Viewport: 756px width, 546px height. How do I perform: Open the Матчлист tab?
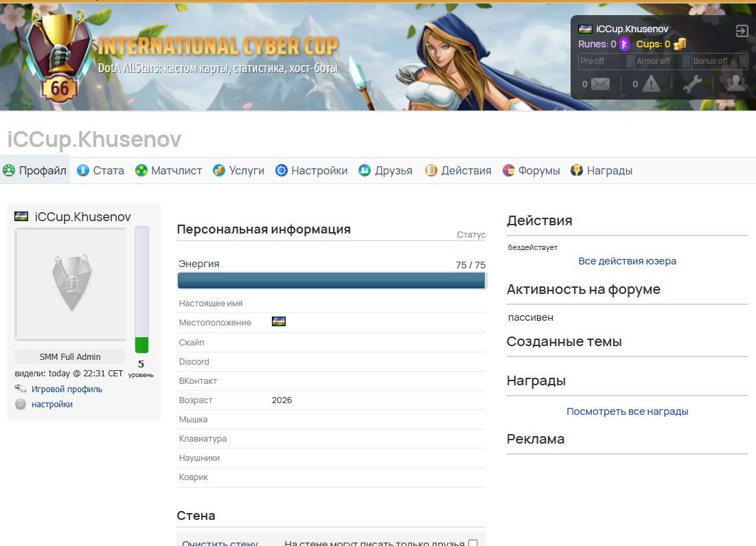(168, 170)
